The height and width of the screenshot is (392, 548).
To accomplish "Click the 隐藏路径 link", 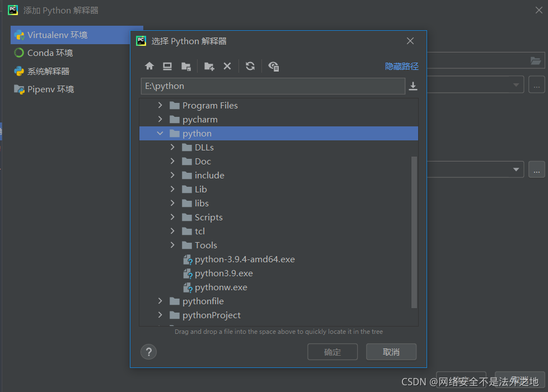I will click(x=401, y=66).
